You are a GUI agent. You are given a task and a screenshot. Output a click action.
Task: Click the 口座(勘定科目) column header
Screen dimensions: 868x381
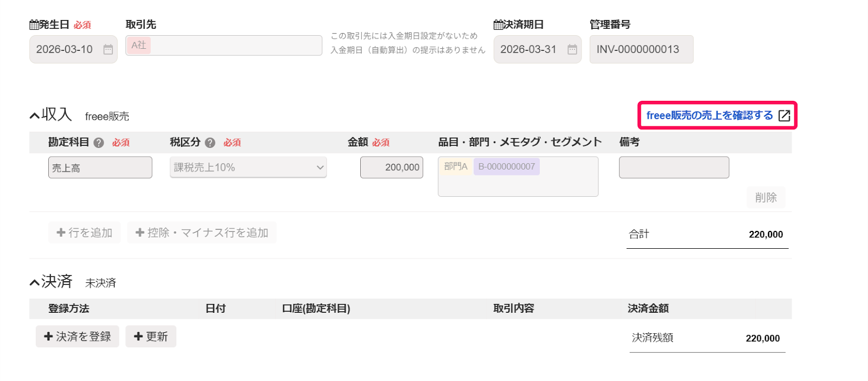coord(316,308)
